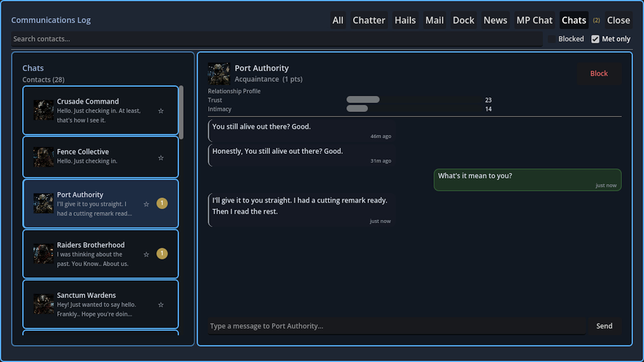Star the Fence Collective contact
644x362 pixels.
click(161, 158)
